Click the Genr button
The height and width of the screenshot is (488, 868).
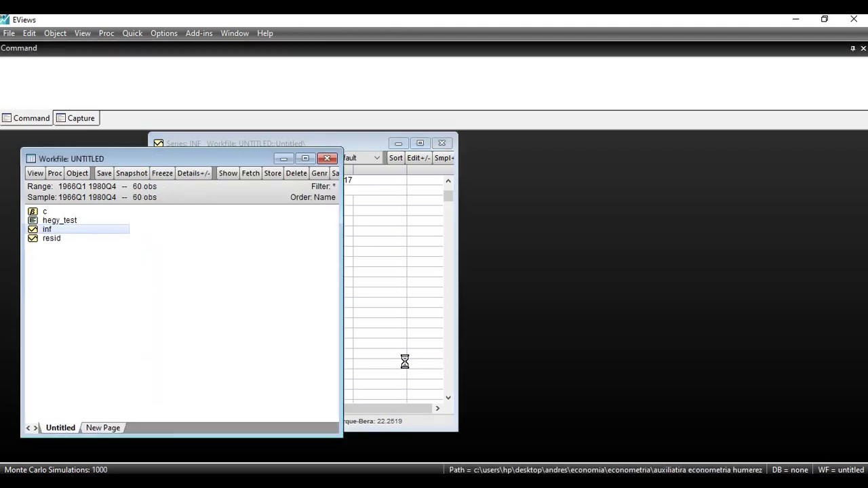tap(319, 173)
